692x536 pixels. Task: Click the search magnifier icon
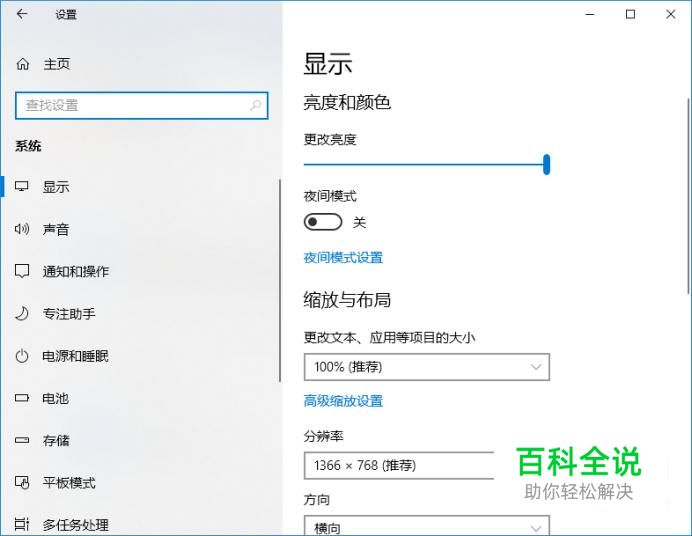pos(256,105)
